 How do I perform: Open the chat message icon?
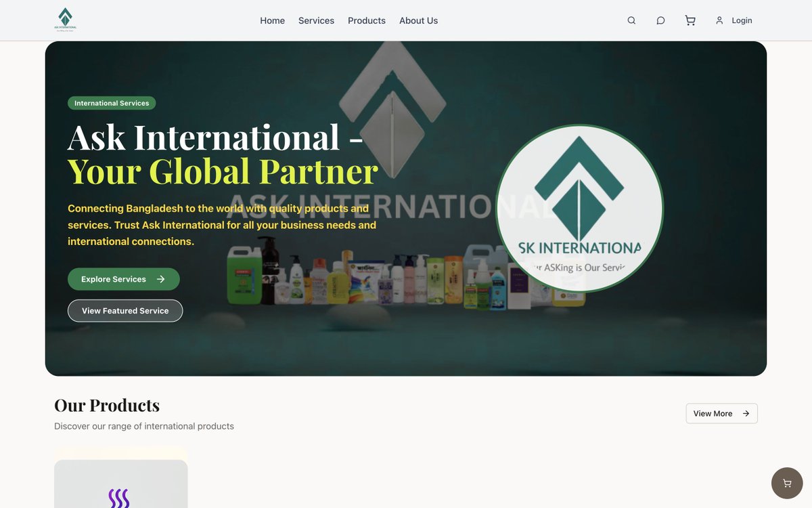coord(660,20)
